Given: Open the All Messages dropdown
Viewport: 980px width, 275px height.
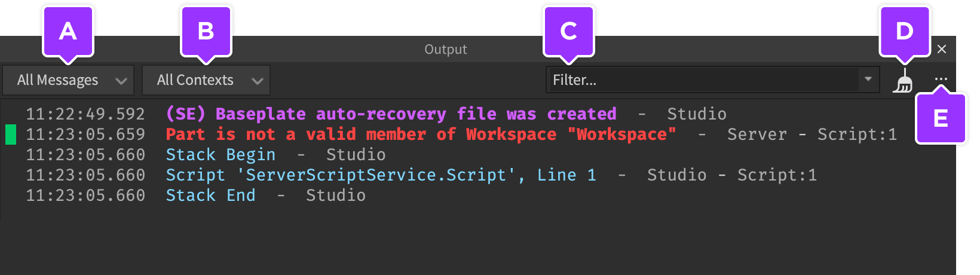Looking at the screenshot, I should pos(68,80).
